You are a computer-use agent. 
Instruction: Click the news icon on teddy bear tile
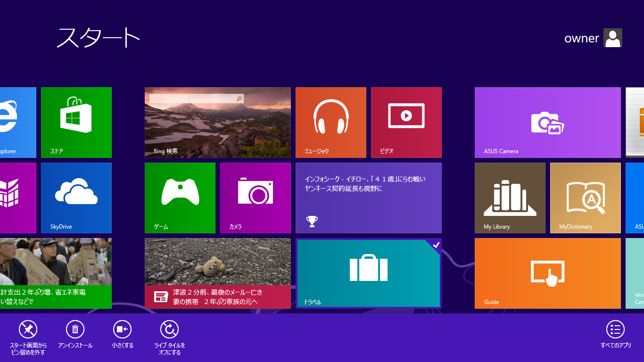coord(161,296)
